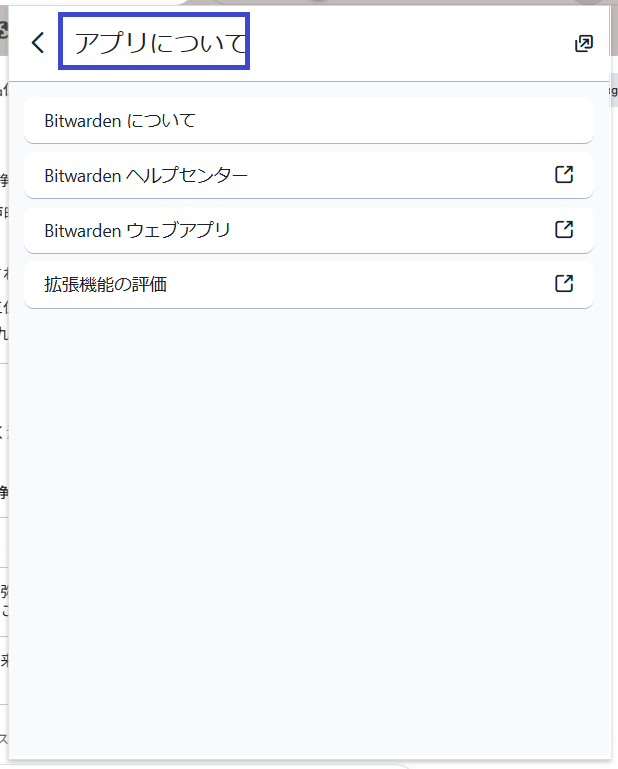This screenshot has width=618, height=769.
Task: Select 拡張機能の評価 to rate the extension
Action: 106,285
